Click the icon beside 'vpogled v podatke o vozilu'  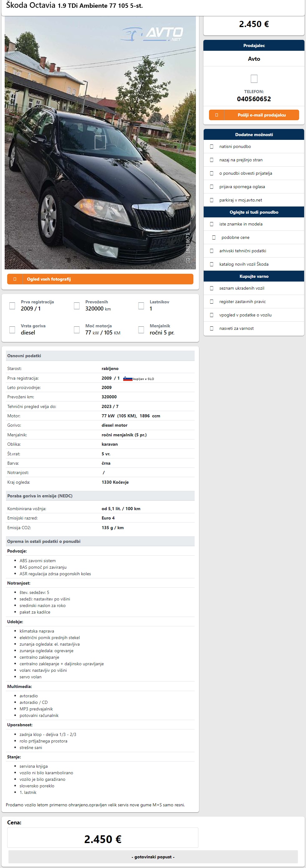point(211,315)
